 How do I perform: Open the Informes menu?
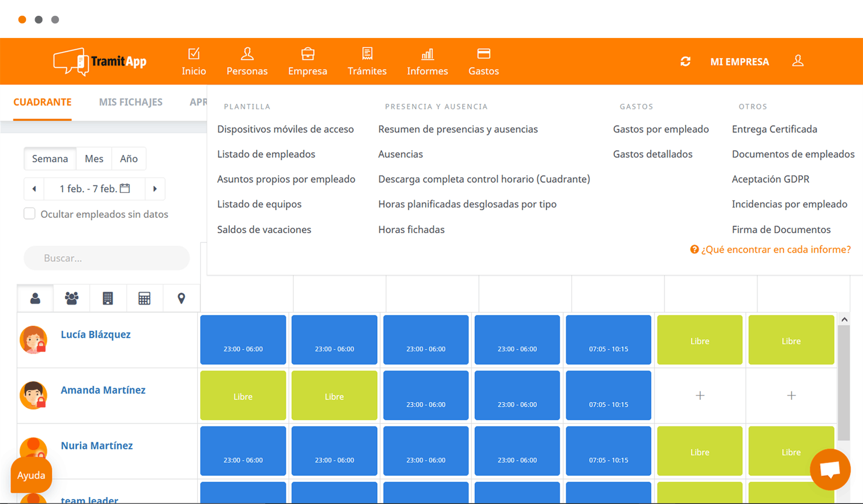(427, 62)
